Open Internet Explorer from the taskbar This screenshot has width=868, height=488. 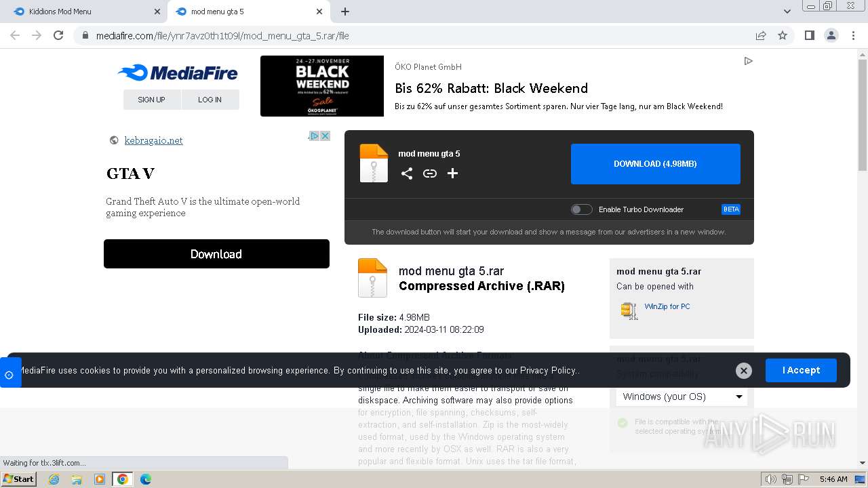pyautogui.click(x=54, y=479)
